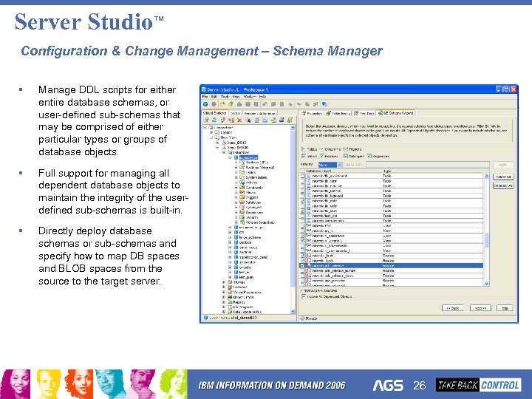Viewport: 532px width, 399px height.
Task: Click the Version Snapshots icon in tree
Action: (x=242, y=222)
